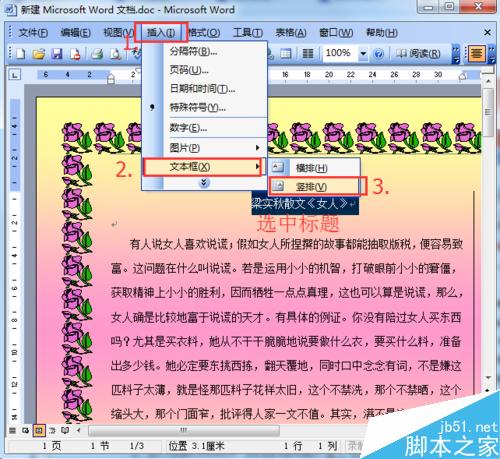Print the document with printer icon
500x459 pixels.
click(x=97, y=54)
